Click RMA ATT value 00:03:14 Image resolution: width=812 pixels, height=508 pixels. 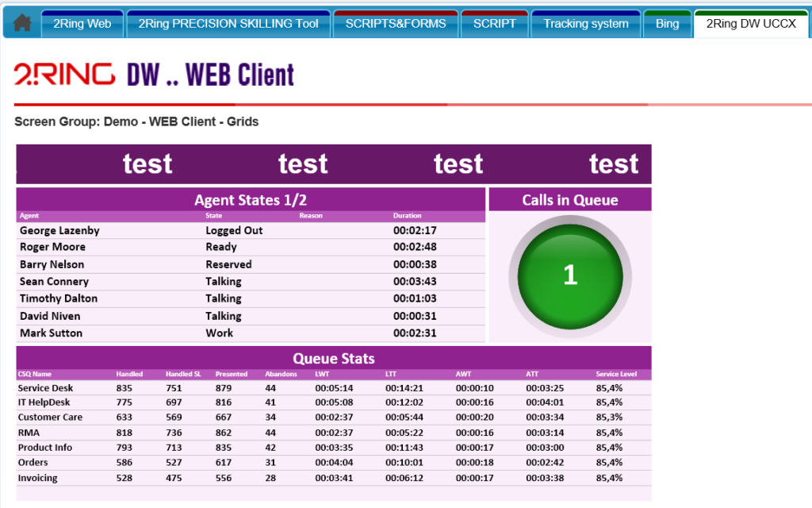click(x=545, y=433)
